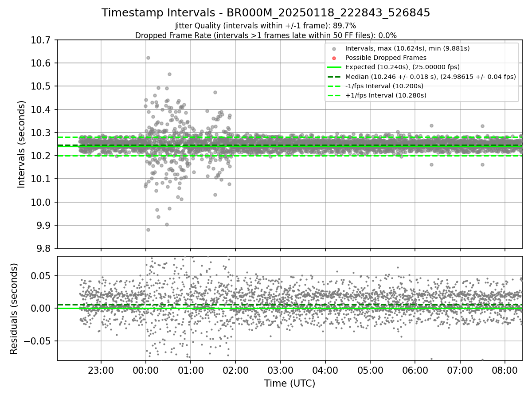Click the dashed +1/fps Interval line sample
The width and height of the screenshot is (532, 399).
pyautogui.click(x=334, y=95)
